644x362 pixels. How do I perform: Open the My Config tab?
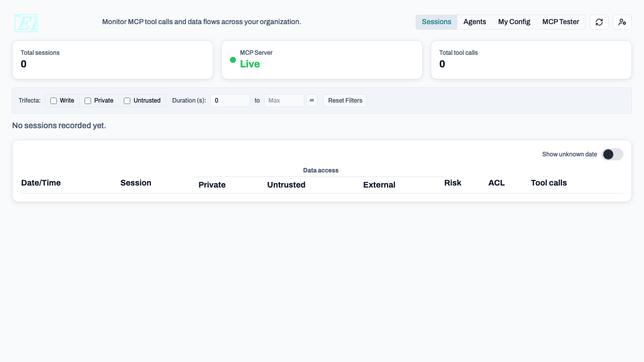514,22
